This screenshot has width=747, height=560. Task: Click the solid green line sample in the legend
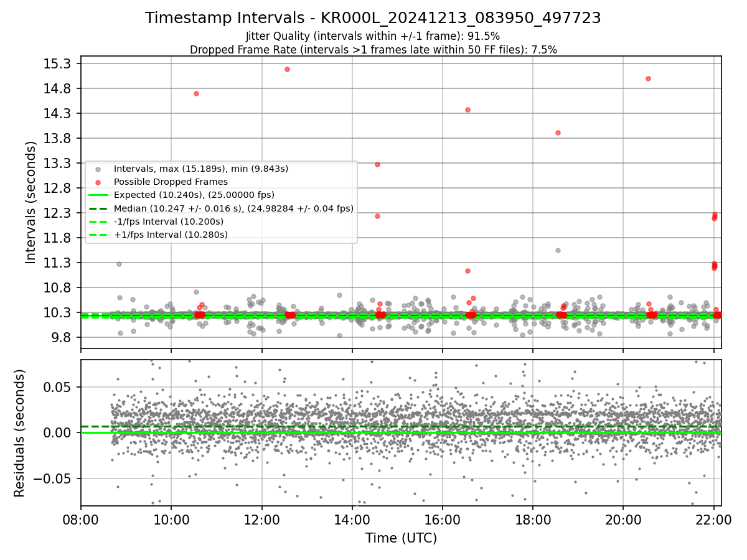[x=98, y=195]
